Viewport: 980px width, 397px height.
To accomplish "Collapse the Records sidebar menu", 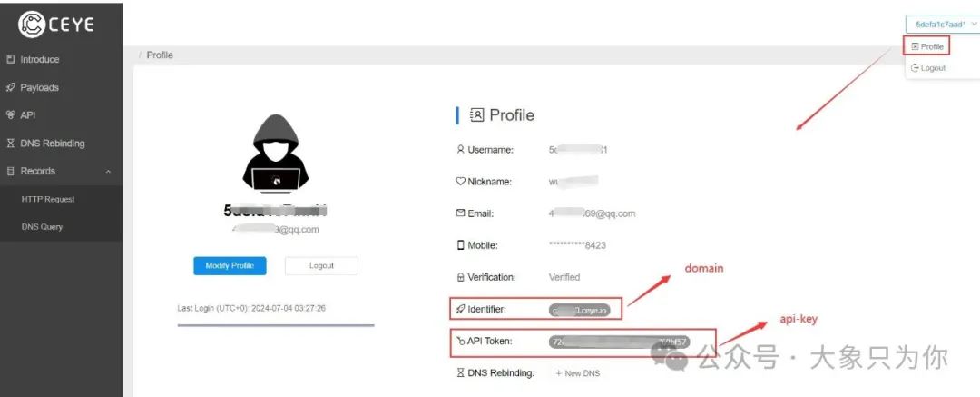I will pyautogui.click(x=62, y=171).
